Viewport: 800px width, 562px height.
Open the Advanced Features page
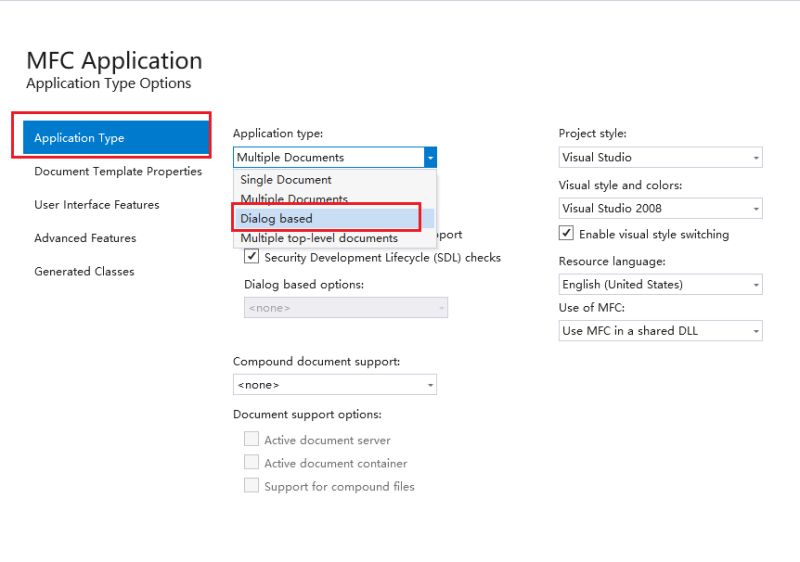pos(85,238)
